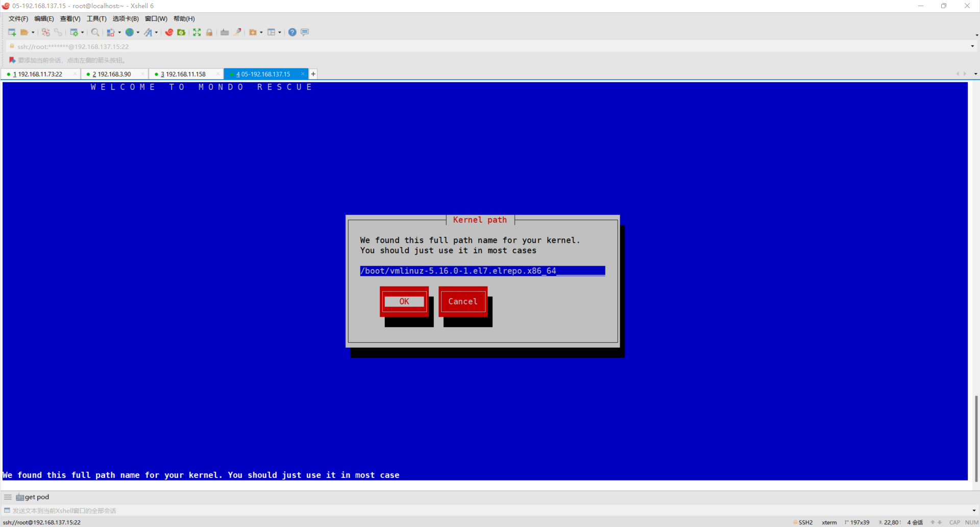Click the kernel path input field

(x=482, y=271)
